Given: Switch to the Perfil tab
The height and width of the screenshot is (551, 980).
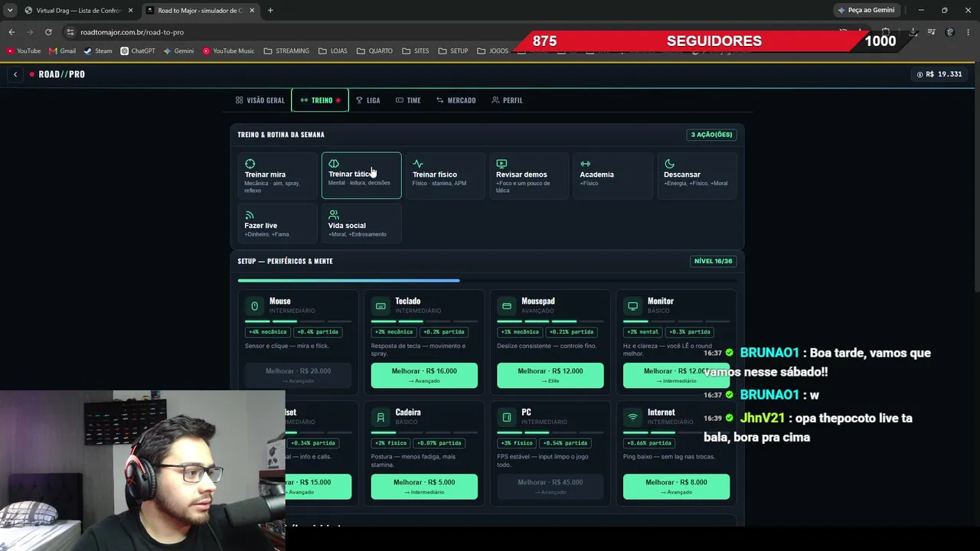Looking at the screenshot, I should 507,100.
